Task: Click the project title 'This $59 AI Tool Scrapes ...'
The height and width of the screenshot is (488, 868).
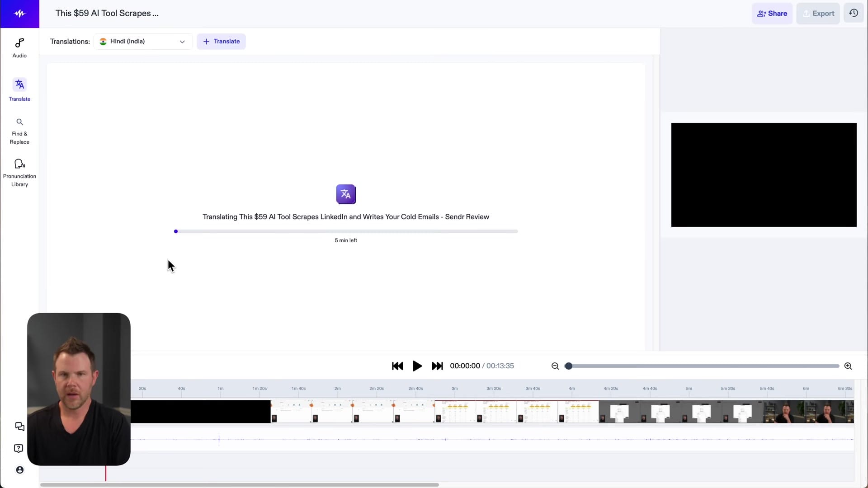Action: pos(107,13)
